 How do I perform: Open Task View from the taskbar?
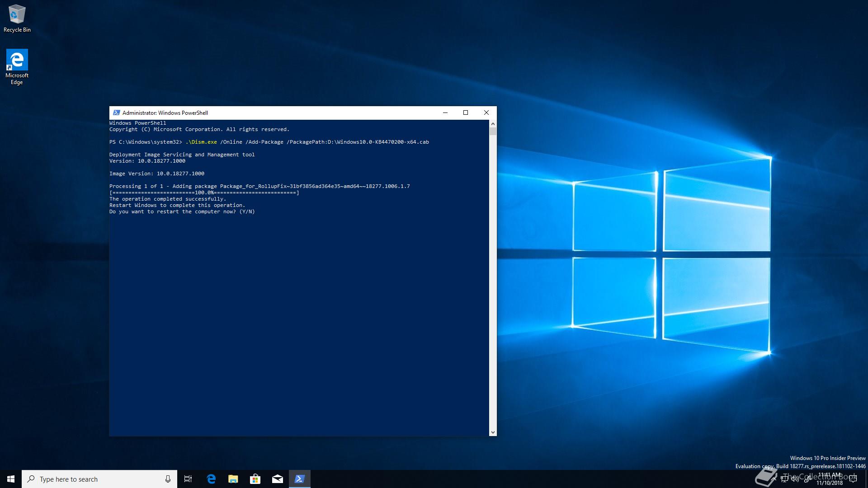188,479
